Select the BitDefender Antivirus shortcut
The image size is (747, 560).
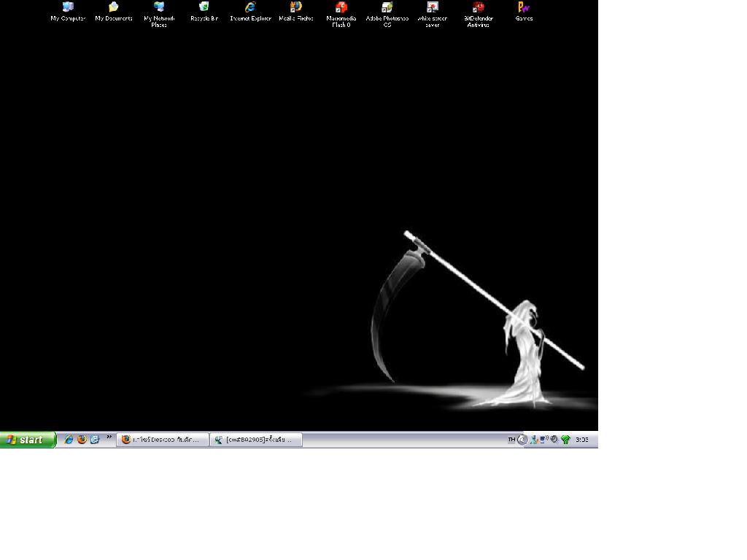(478, 15)
